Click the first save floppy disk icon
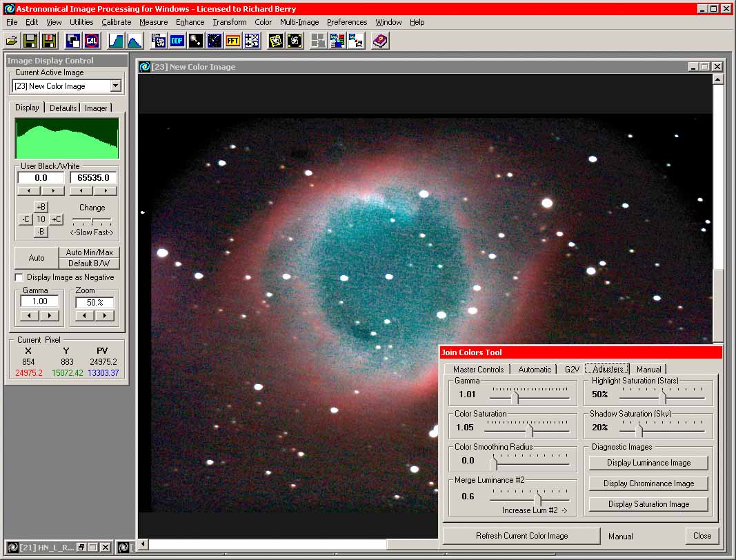The image size is (736, 560). point(30,41)
